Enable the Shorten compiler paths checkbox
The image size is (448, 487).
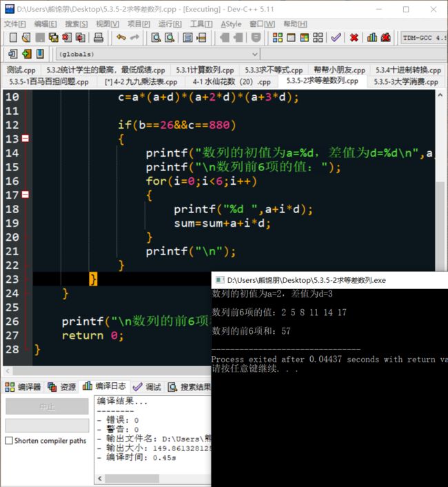click(9, 441)
